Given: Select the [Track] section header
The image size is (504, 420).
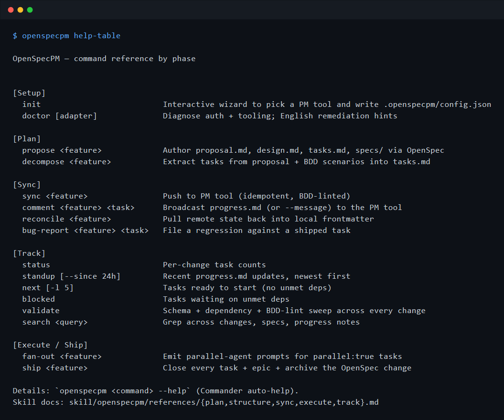Looking at the screenshot, I should (29, 253).
